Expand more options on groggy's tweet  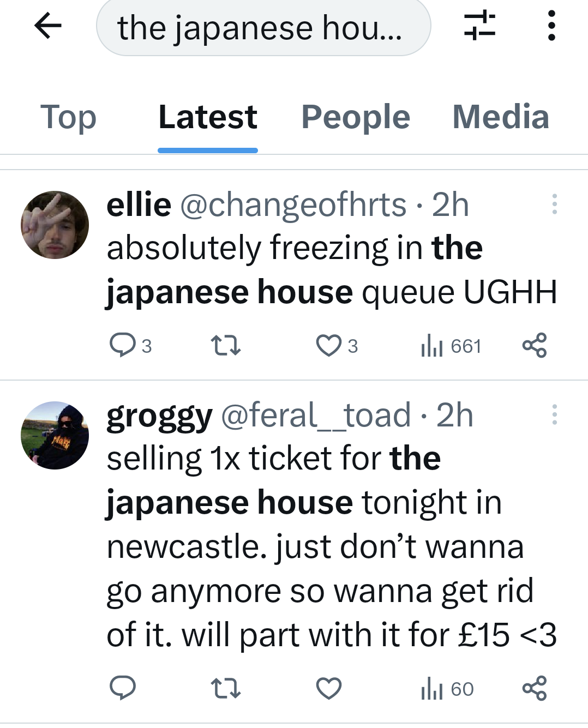click(x=554, y=414)
